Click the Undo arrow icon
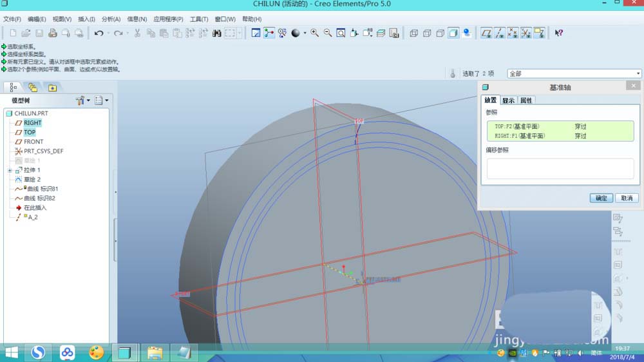The width and height of the screenshot is (644, 362). pyautogui.click(x=99, y=33)
